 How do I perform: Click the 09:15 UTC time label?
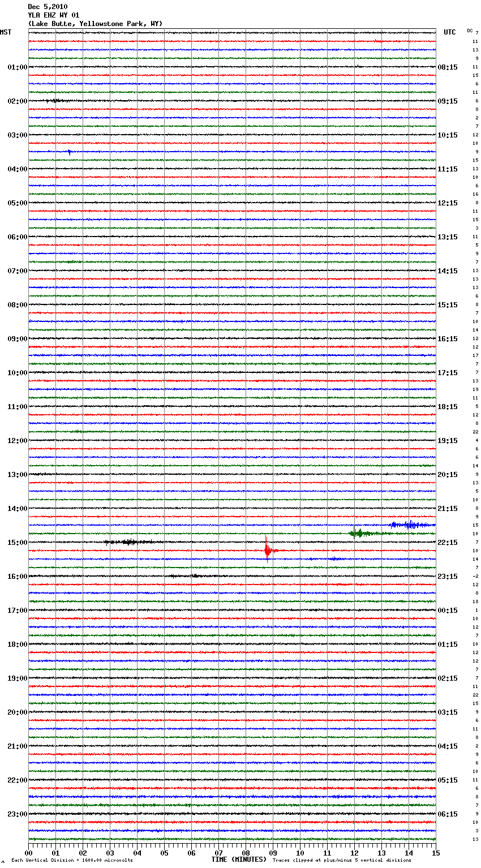(448, 101)
